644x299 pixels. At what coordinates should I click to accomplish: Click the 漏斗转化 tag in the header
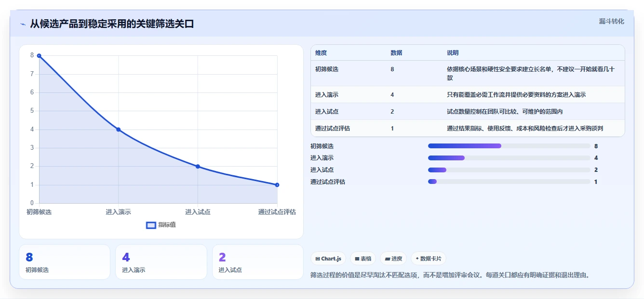click(612, 21)
